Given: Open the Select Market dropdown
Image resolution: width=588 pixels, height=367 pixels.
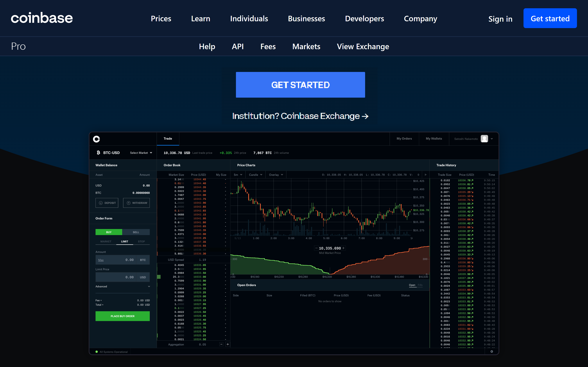Looking at the screenshot, I should click(141, 153).
